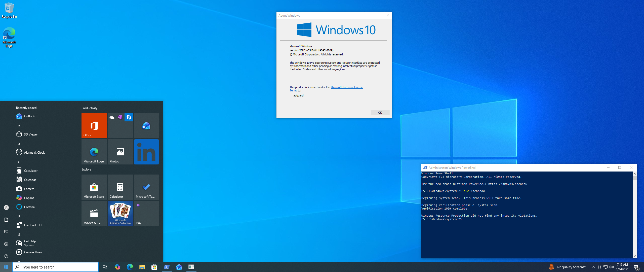Jump to letter C header in app list

pyautogui.click(x=19, y=162)
